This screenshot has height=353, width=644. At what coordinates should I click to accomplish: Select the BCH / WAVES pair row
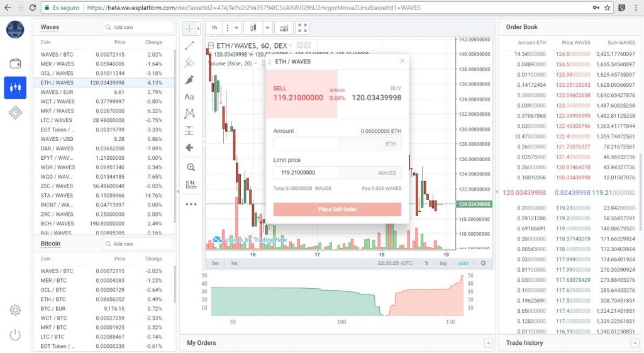click(x=104, y=223)
